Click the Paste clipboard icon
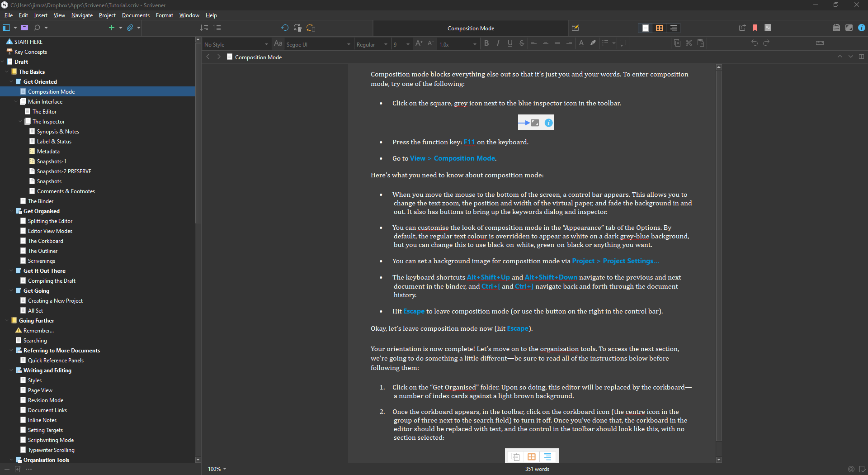868x475 pixels. tap(701, 43)
